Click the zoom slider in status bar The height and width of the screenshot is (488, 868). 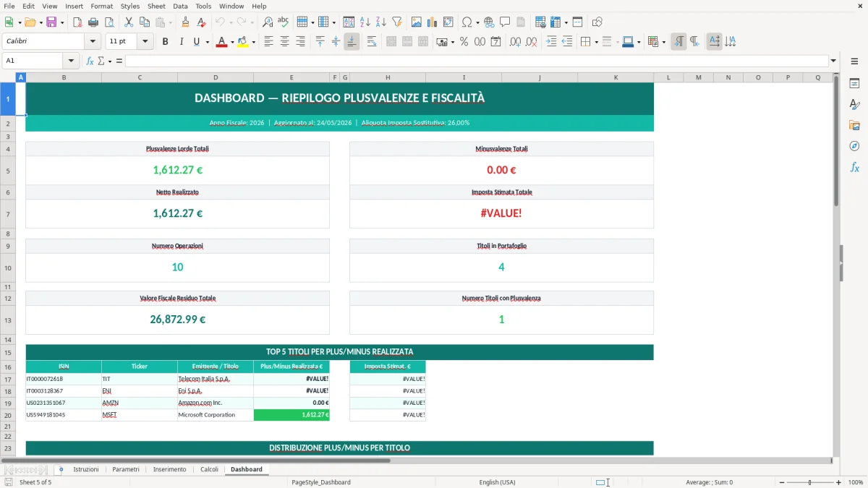(x=809, y=482)
